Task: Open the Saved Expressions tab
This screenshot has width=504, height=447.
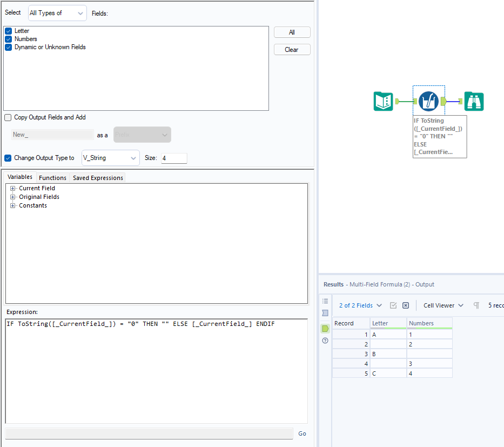Action: tap(97, 177)
